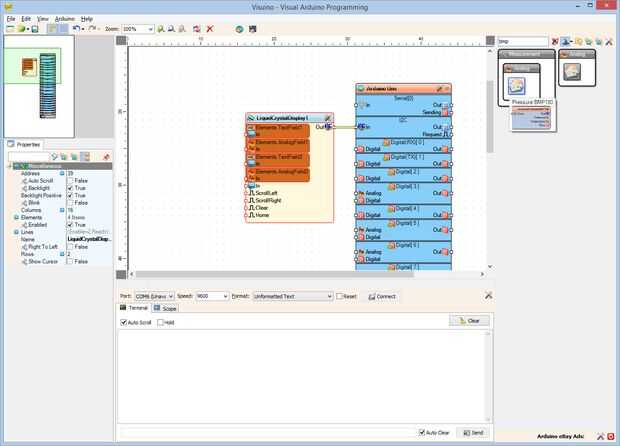
Task: Check the Reset checkbox in serial bar
Action: click(x=339, y=296)
